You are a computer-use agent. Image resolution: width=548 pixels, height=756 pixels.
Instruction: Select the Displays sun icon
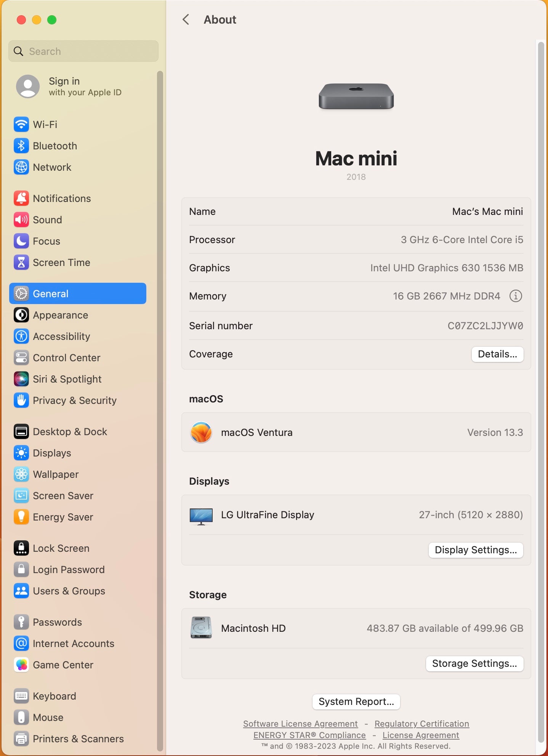tap(21, 453)
